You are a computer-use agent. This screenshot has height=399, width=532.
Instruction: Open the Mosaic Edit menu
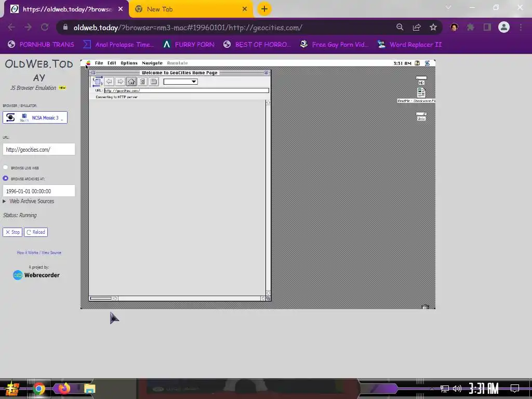click(112, 63)
